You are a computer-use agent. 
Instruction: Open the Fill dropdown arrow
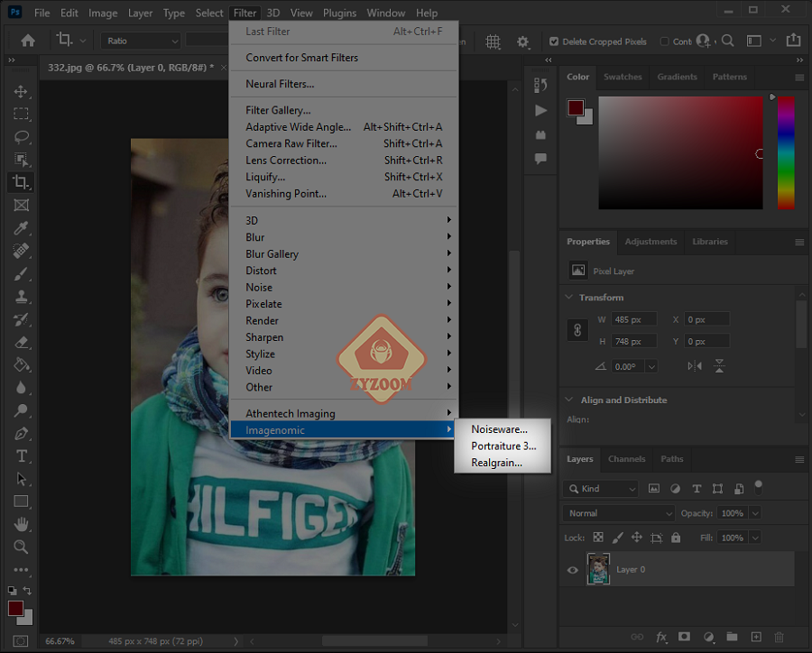(755, 538)
